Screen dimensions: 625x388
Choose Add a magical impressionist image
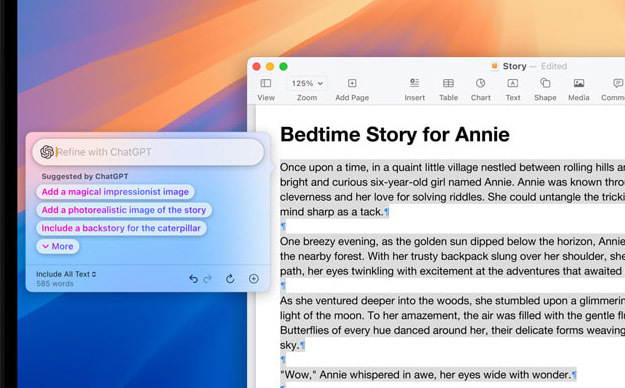(115, 192)
